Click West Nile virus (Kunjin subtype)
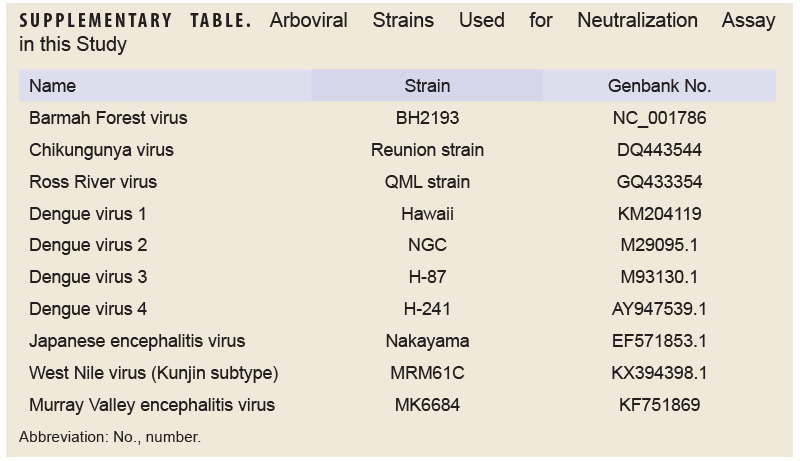 tap(153, 373)
